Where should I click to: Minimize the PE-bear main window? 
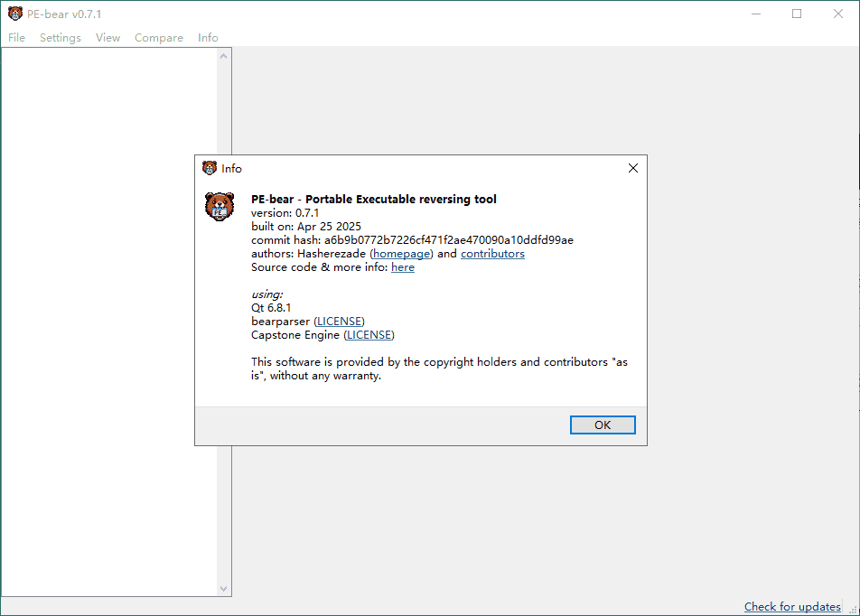pyautogui.click(x=755, y=14)
